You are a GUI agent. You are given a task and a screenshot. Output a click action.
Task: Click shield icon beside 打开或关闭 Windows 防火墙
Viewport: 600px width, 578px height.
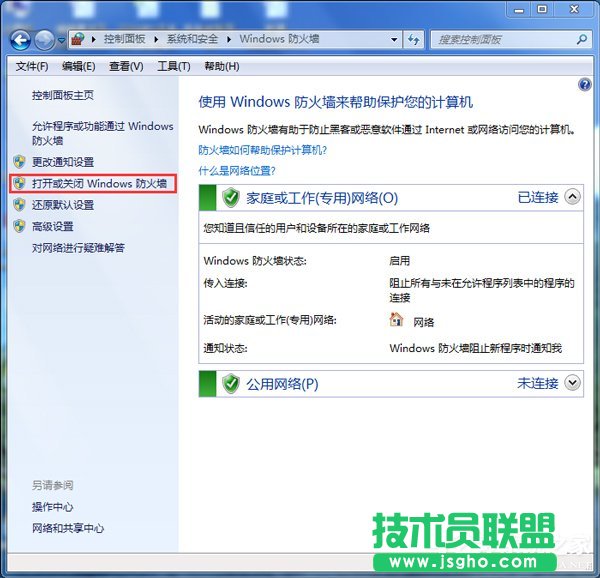click(19, 183)
